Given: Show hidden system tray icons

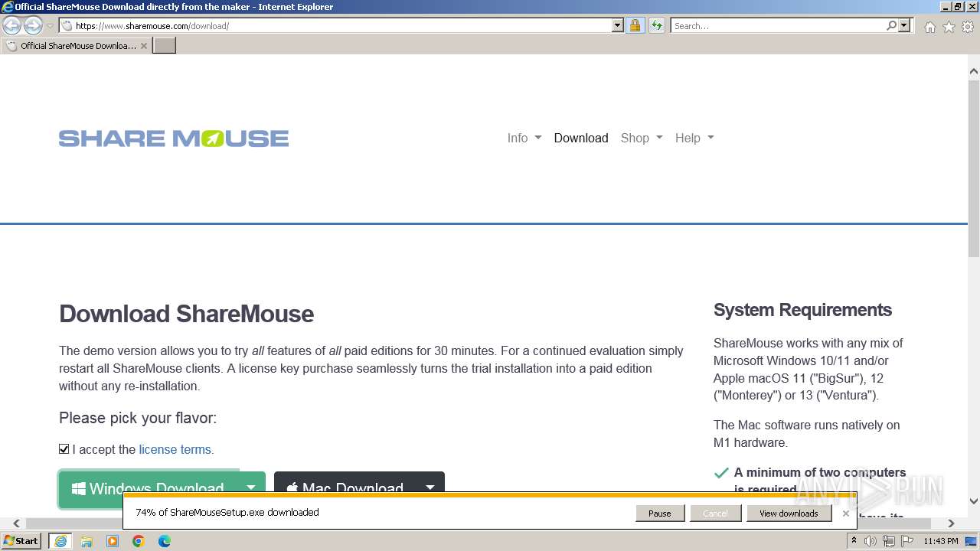Looking at the screenshot, I should [x=854, y=541].
